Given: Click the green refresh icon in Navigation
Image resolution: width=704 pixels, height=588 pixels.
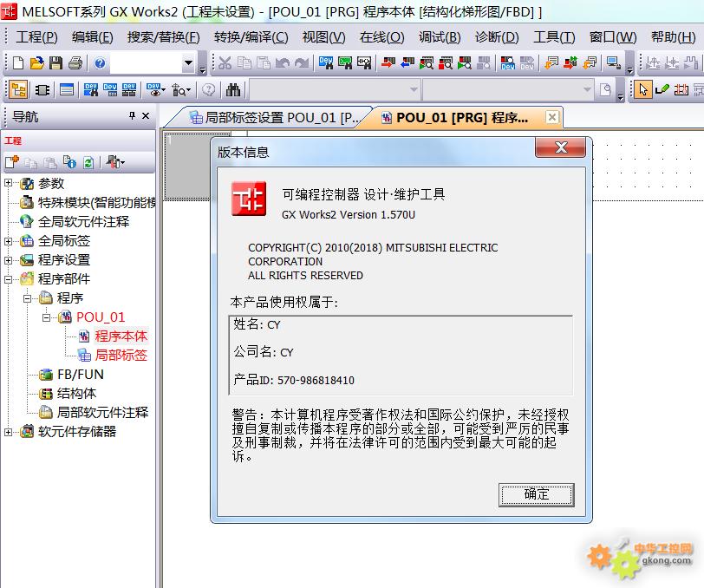Looking at the screenshot, I should click(88, 162).
